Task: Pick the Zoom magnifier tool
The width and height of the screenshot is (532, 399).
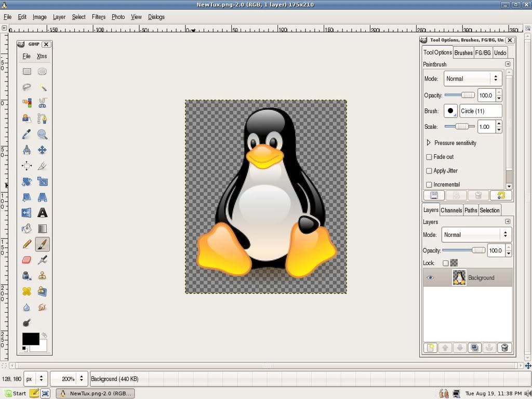Action: coord(43,135)
